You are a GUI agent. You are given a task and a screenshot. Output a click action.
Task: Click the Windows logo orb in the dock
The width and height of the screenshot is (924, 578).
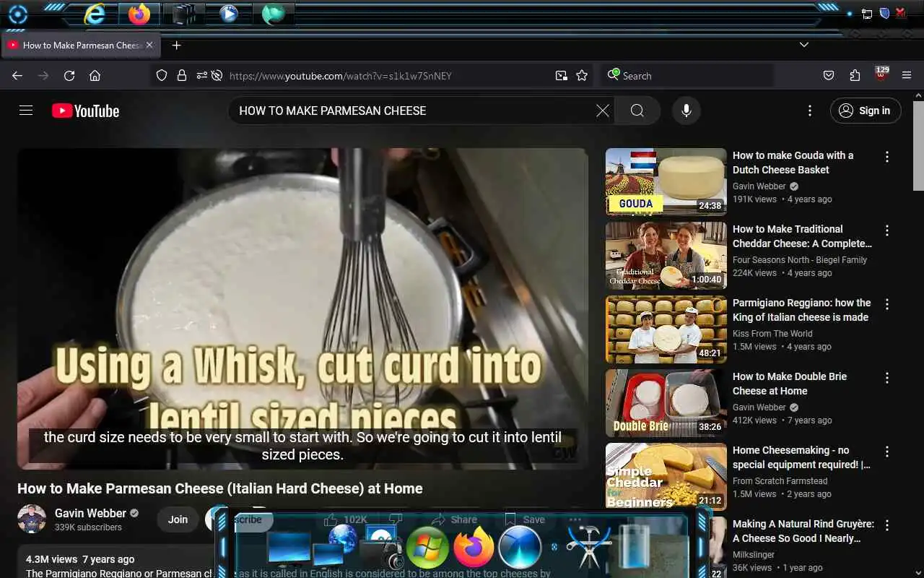click(427, 547)
